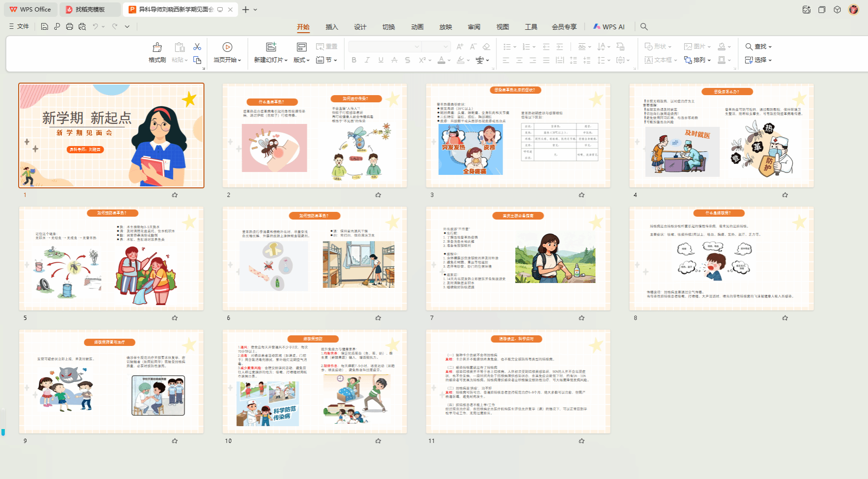Select the slide 4 thumbnail
This screenshot has height=479, width=868.
[x=721, y=135]
